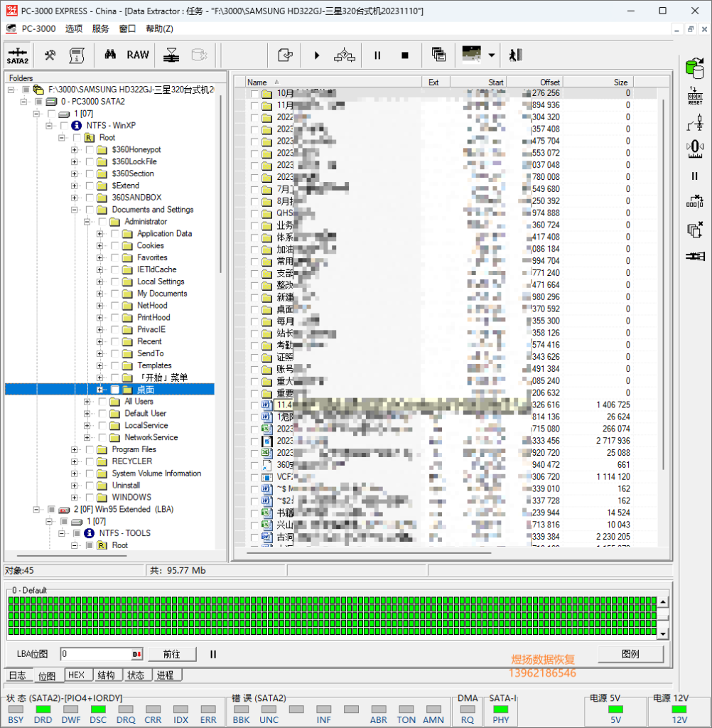Click the RESET icon on right sidebar
712x728 pixels.
click(x=695, y=96)
